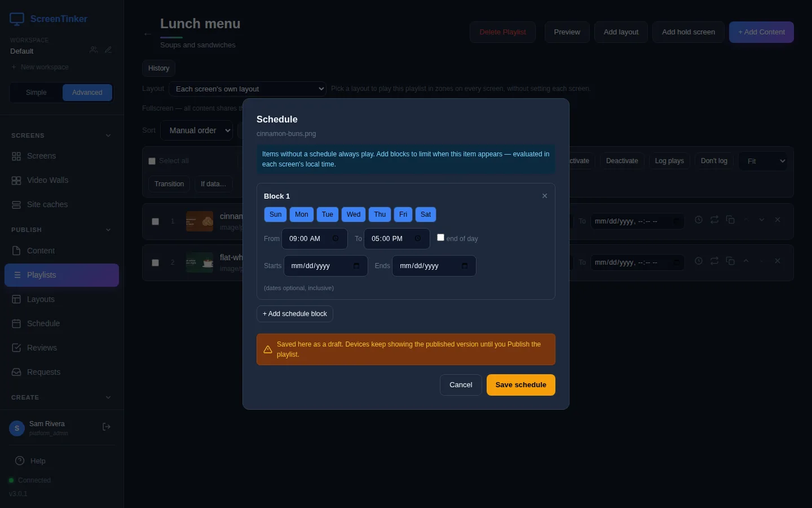Open the Manual order sort dropdown
This screenshot has width=812, height=508.
196,130
